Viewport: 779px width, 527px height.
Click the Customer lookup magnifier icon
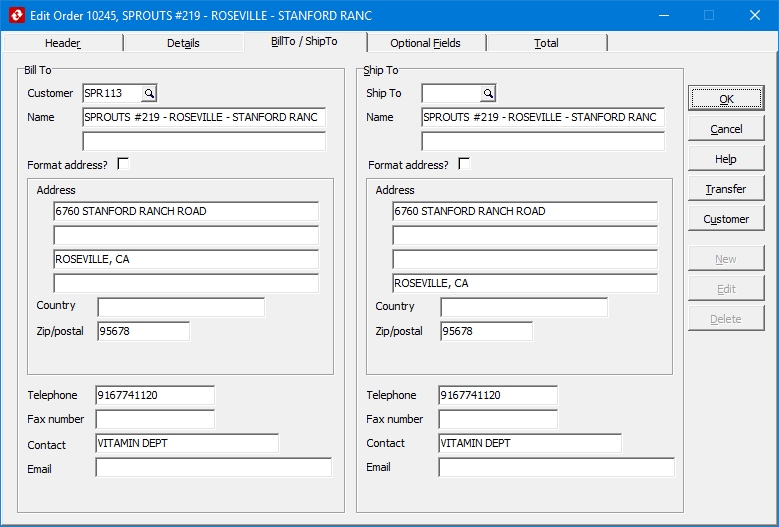(149, 93)
